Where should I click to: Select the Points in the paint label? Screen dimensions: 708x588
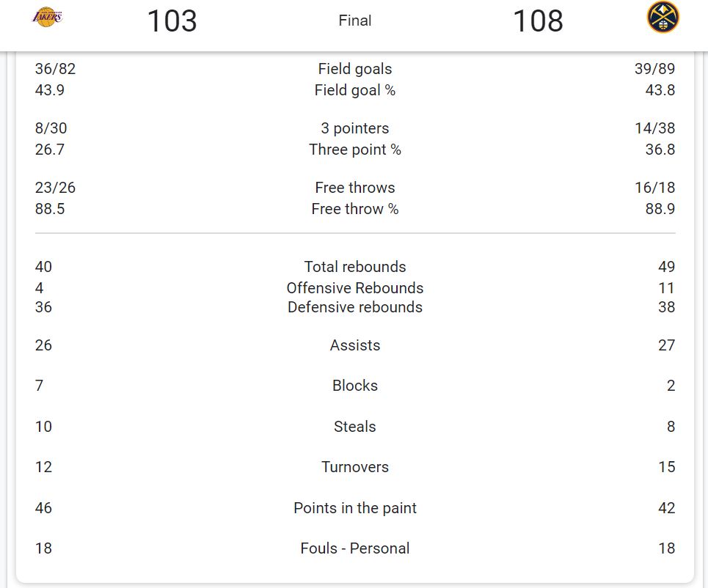(x=355, y=508)
